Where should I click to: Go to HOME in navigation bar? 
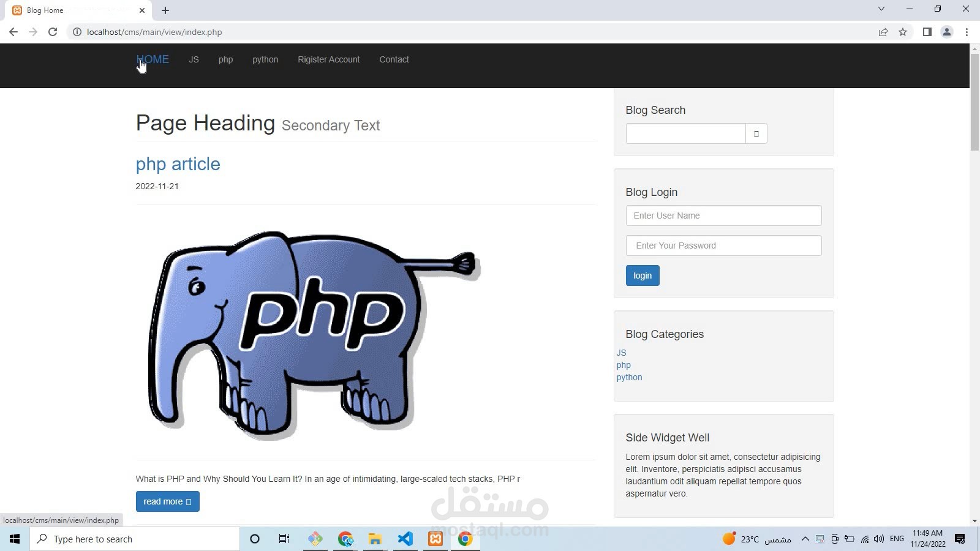(153, 59)
